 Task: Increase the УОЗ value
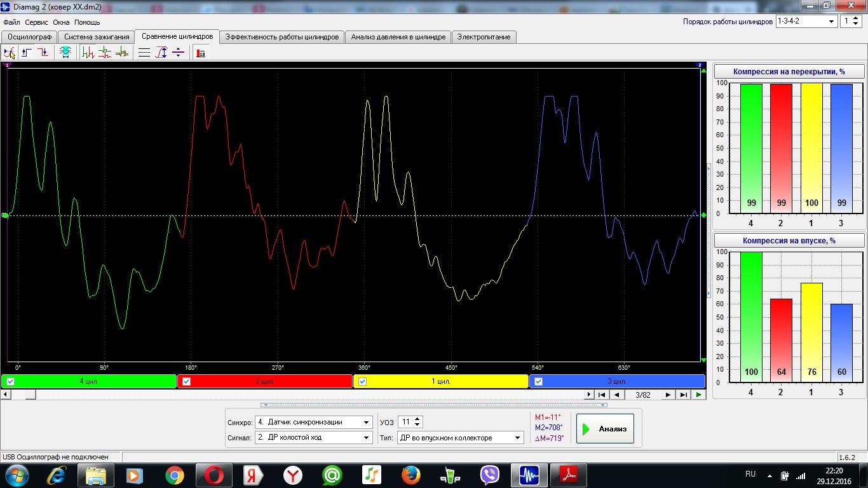[417, 419]
